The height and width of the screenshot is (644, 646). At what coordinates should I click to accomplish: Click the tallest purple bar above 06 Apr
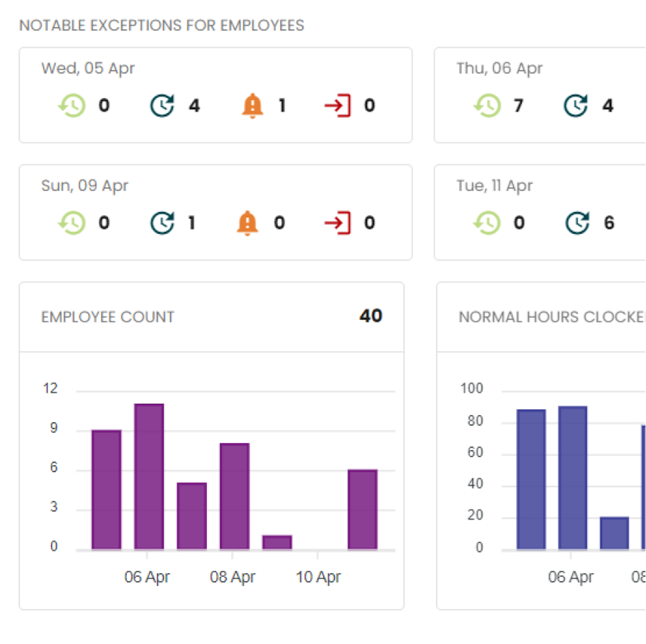149,477
